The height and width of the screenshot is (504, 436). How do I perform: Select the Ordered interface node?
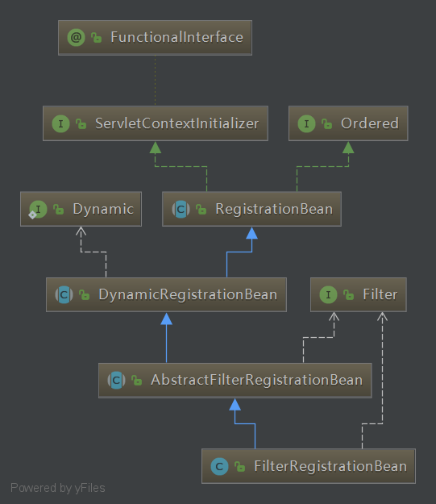pyautogui.click(x=348, y=123)
